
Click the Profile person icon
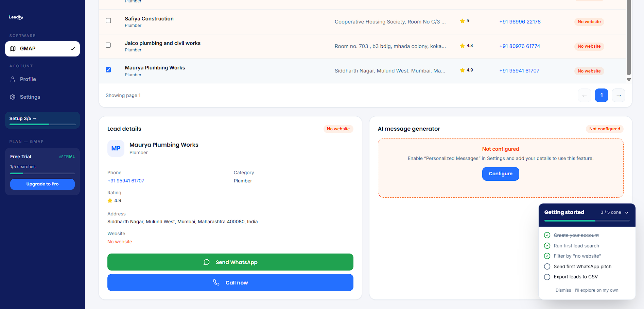pos(13,79)
